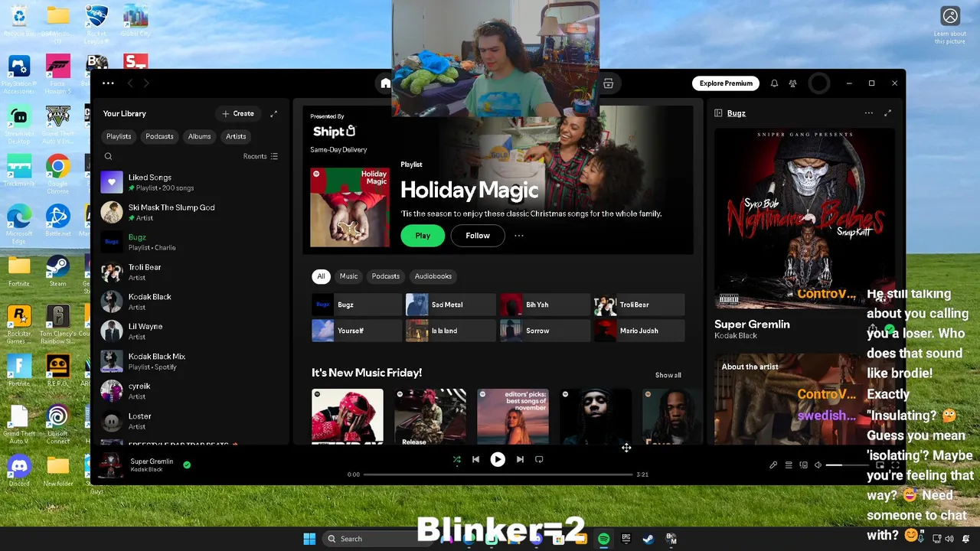The image size is (980, 551).
Task: Open the three-dots menu in Spotify's top bar
Action: pos(108,83)
